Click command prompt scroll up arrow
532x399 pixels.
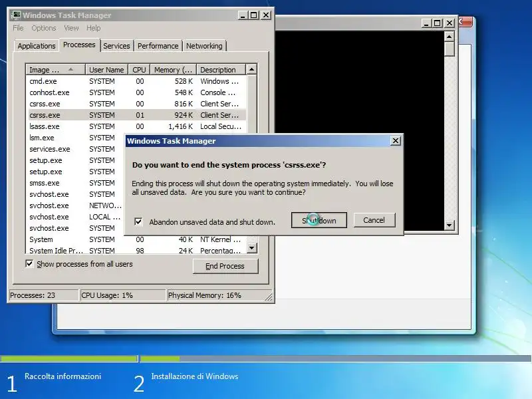tap(450, 36)
